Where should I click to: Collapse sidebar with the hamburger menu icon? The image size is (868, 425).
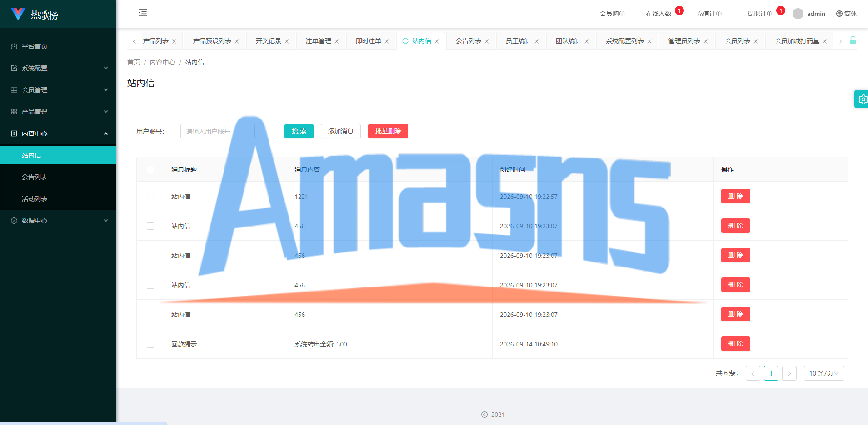click(x=143, y=13)
